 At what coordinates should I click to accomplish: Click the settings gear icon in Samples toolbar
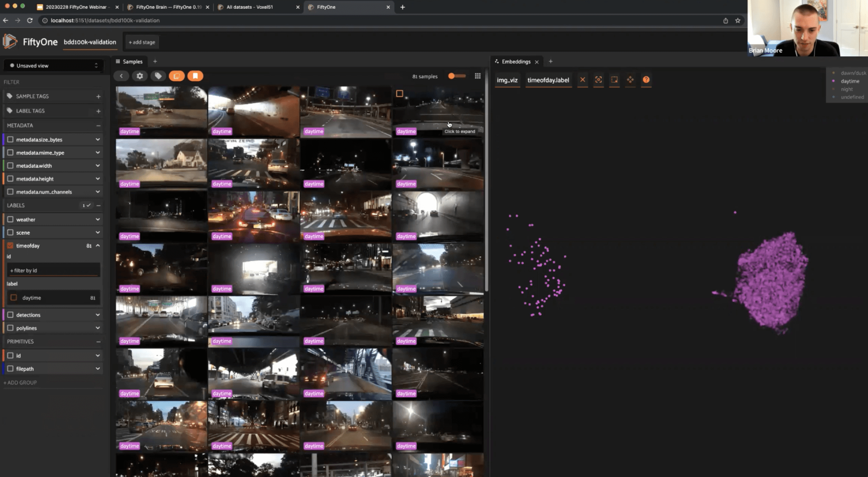140,76
